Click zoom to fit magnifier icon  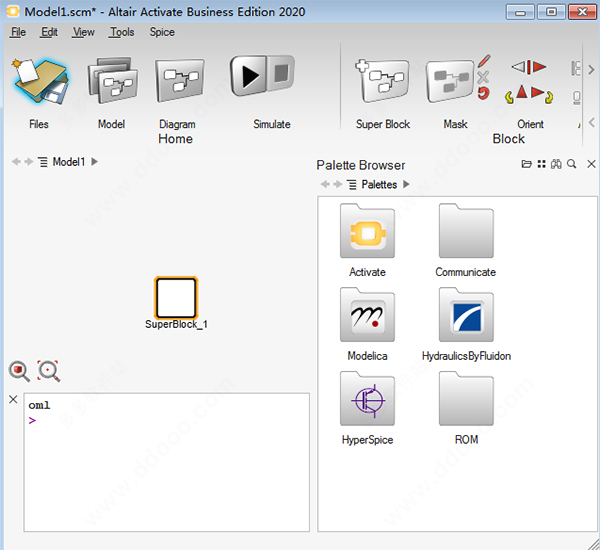[x=48, y=370]
